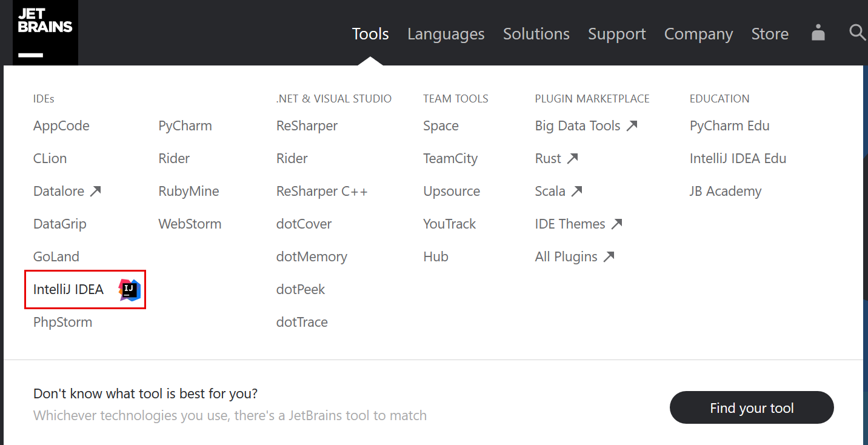Image resolution: width=868 pixels, height=445 pixels.
Task: Open the PyCharm Edu link
Action: coord(730,126)
